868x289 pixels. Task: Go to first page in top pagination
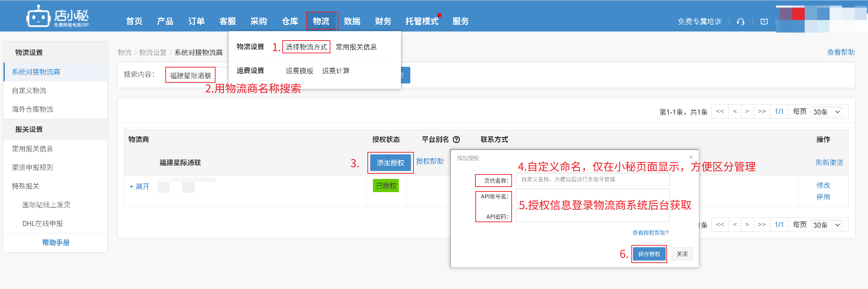[x=720, y=111]
